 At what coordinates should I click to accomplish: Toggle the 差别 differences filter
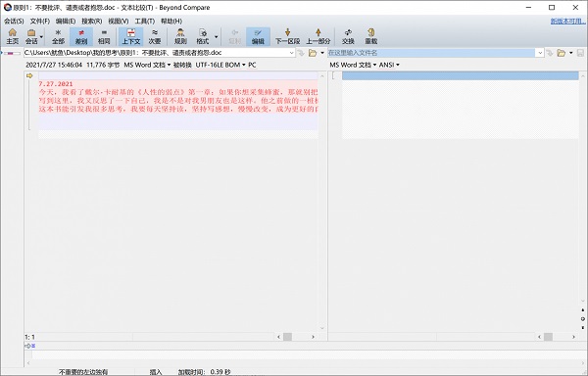(x=81, y=36)
